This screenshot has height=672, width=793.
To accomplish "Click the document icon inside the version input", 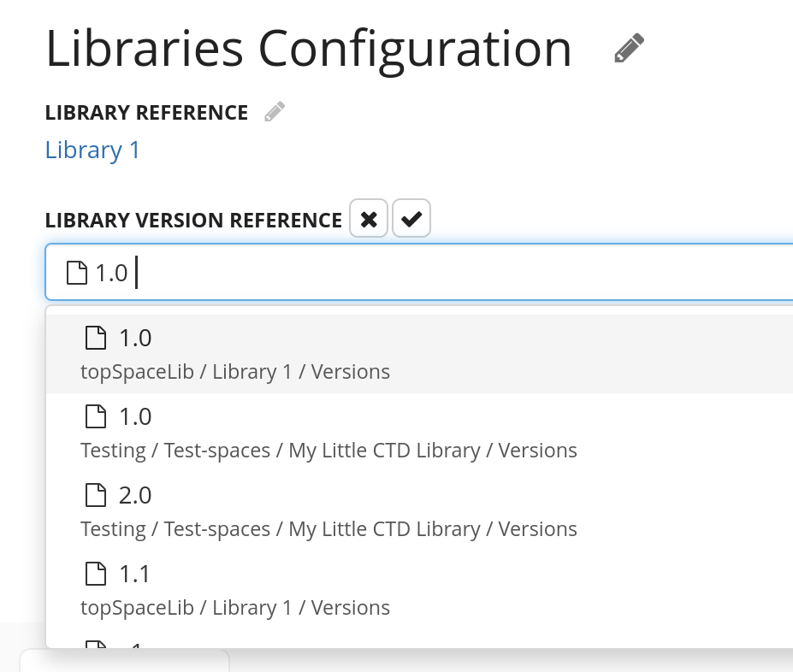I will [x=77, y=273].
